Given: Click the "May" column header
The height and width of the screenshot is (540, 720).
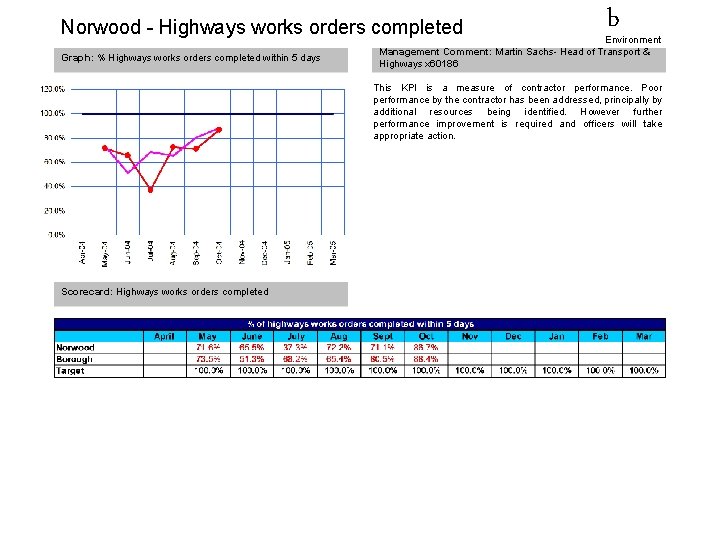Looking at the screenshot, I should [208, 336].
